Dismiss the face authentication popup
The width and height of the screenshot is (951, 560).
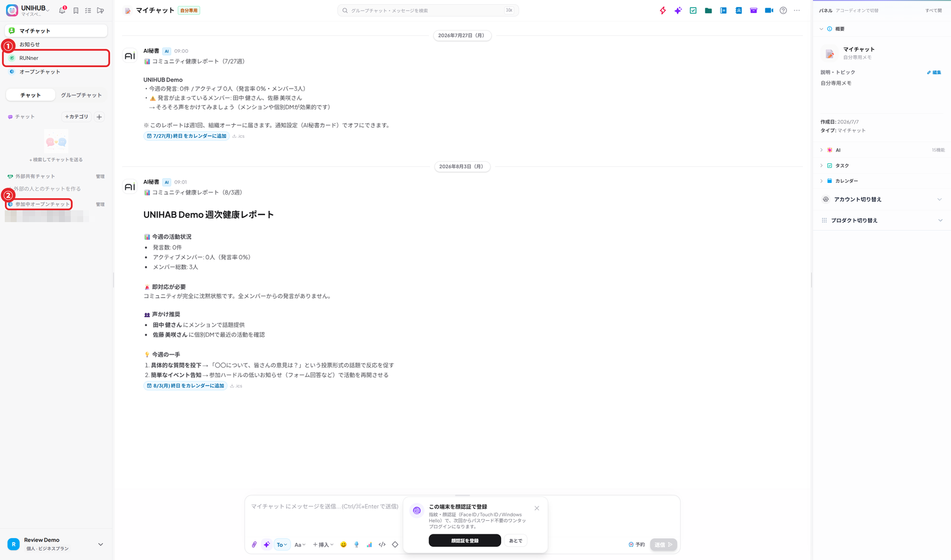pyautogui.click(x=537, y=508)
